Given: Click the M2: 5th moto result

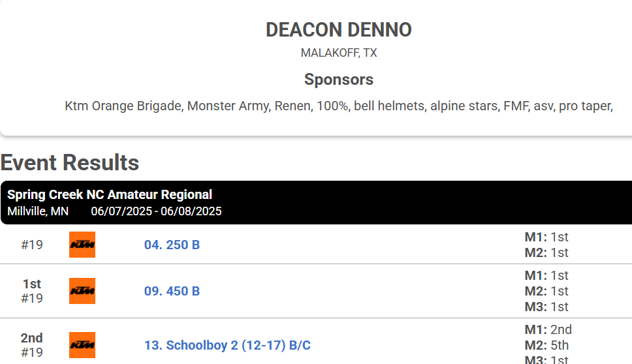Looking at the screenshot, I should tap(546, 345).
